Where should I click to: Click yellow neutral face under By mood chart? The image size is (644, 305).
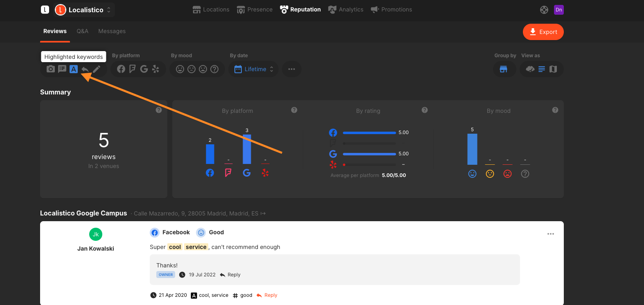point(490,174)
